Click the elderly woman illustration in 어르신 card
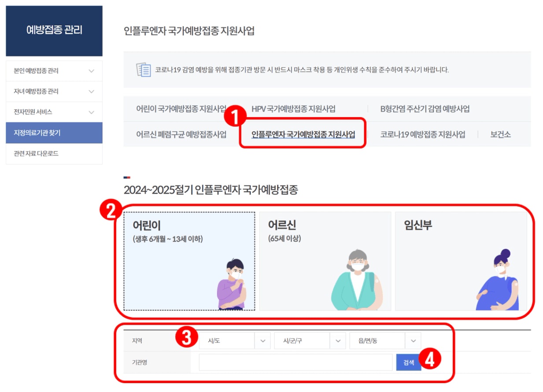The image size is (543, 392). pos(357,280)
